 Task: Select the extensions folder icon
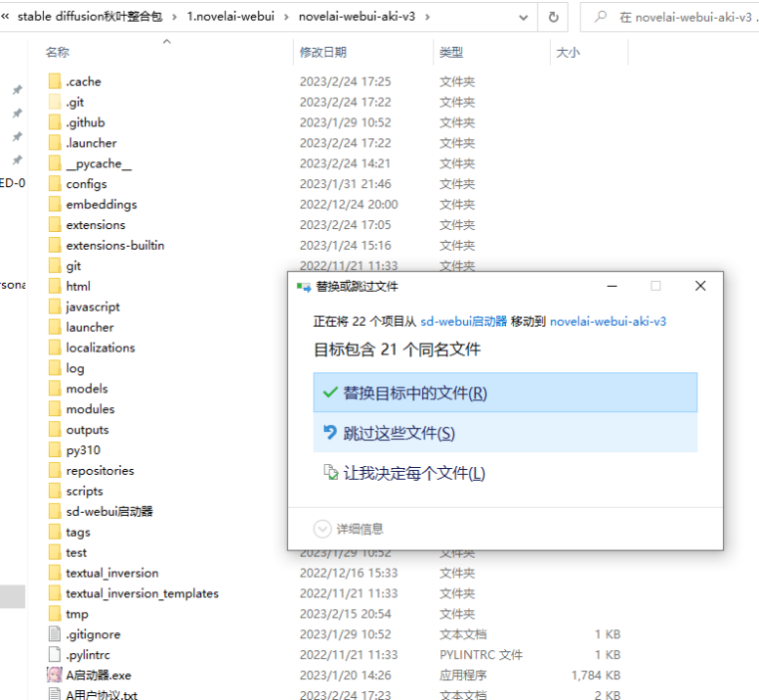(55, 224)
